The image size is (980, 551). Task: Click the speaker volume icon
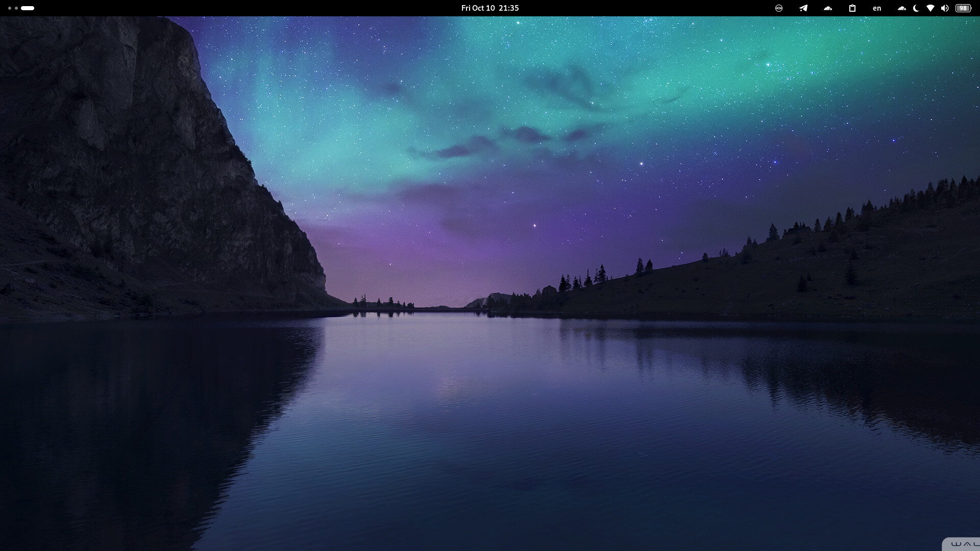pyautogui.click(x=945, y=8)
